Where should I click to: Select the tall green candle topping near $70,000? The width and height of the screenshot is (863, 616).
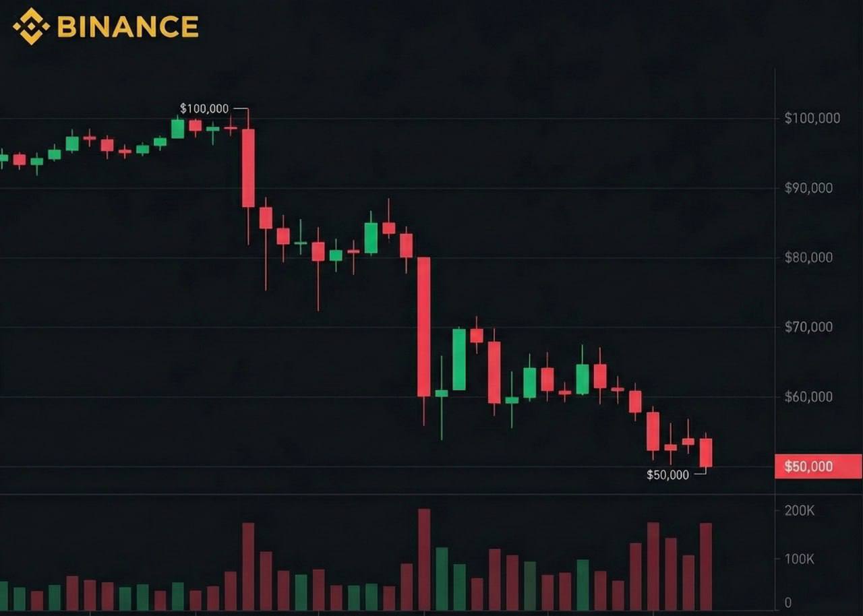pos(459,359)
